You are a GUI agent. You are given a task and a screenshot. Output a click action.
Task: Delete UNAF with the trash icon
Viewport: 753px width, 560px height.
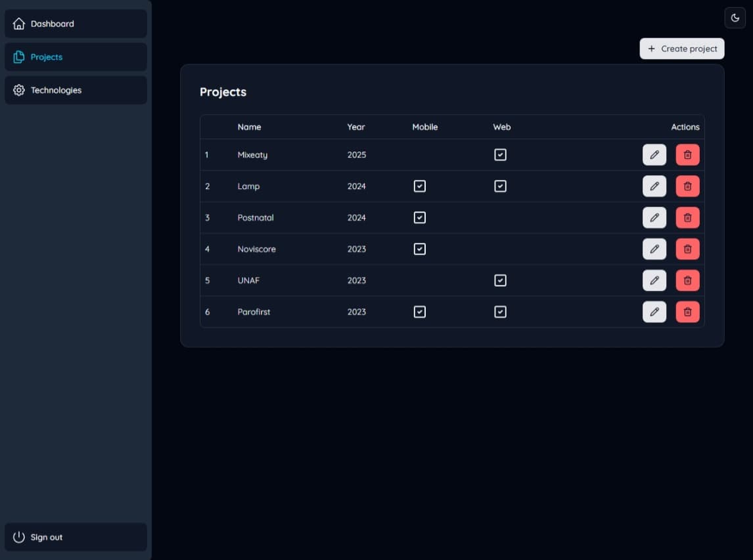click(687, 280)
